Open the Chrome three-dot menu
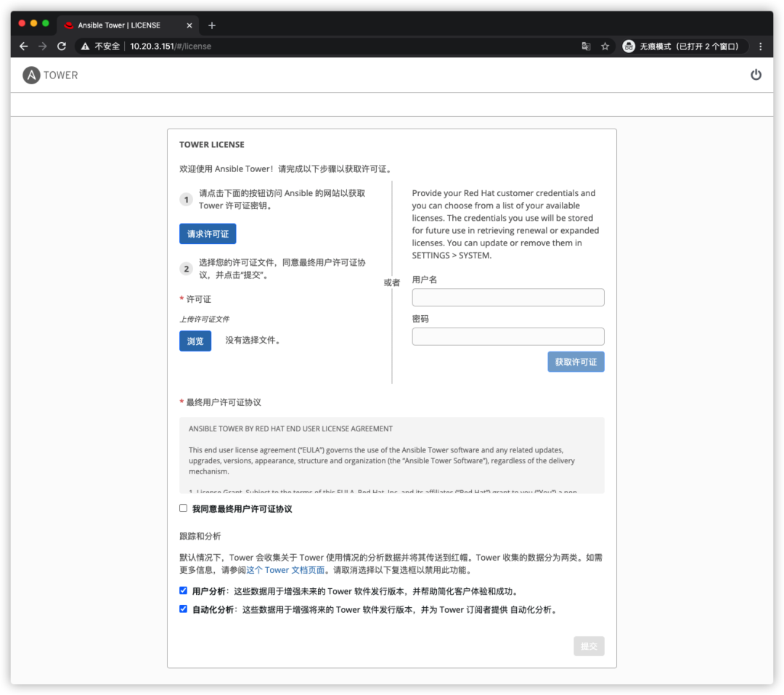The width and height of the screenshot is (784, 695). 760,45
